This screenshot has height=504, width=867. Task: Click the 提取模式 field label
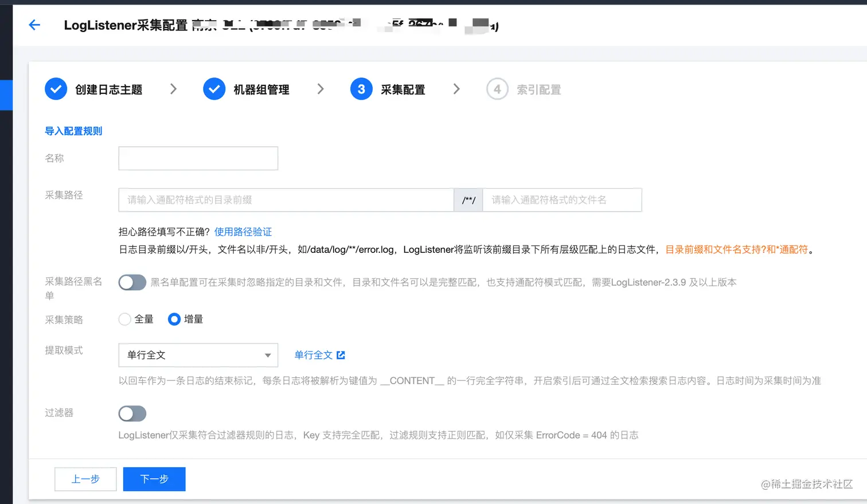click(x=64, y=350)
